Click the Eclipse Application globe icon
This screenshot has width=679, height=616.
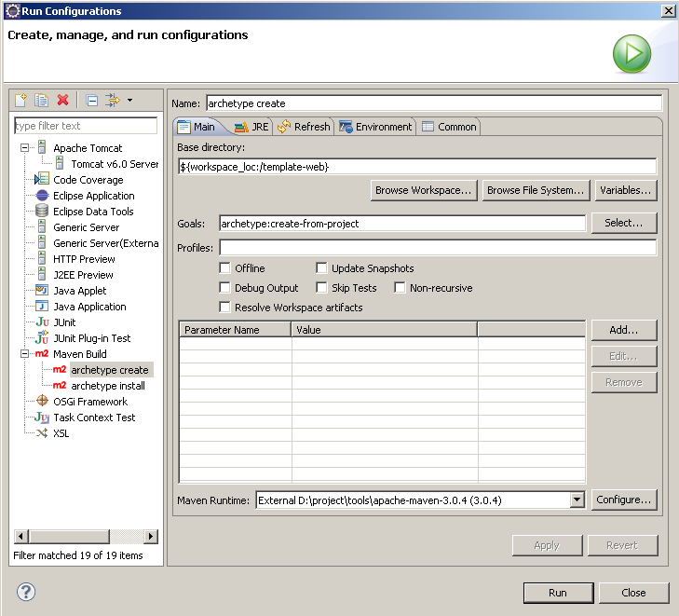tap(42, 196)
